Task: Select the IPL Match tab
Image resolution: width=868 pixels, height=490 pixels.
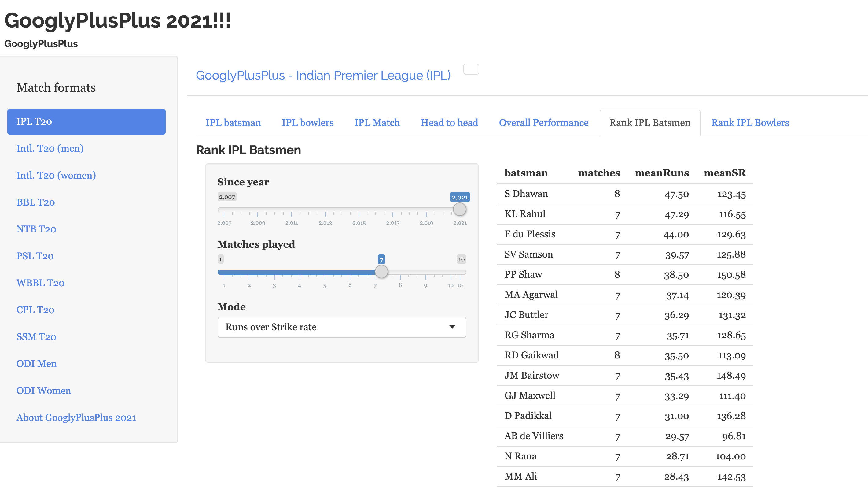Action: (377, 123)
